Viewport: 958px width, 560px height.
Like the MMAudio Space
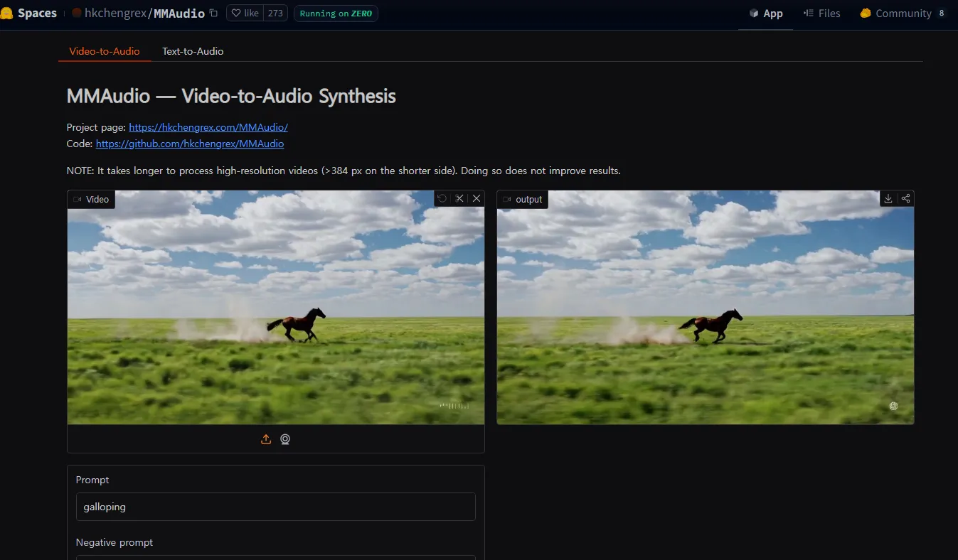[x=245, y=14]
